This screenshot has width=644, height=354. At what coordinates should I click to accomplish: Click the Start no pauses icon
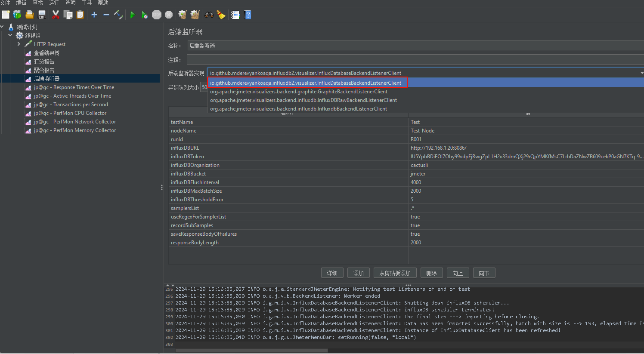pos(145,15)
